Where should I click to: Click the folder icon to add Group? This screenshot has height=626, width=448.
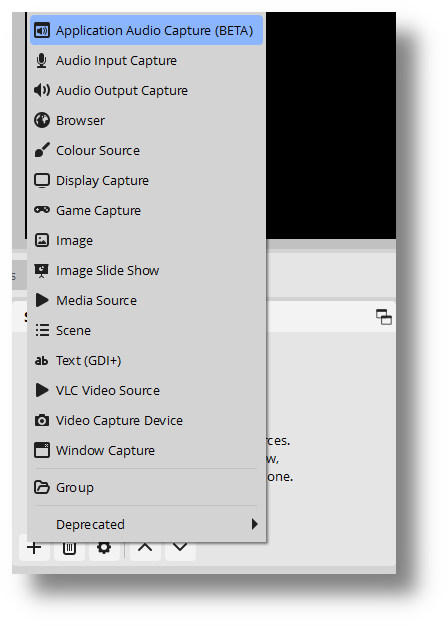click(42, 487)
